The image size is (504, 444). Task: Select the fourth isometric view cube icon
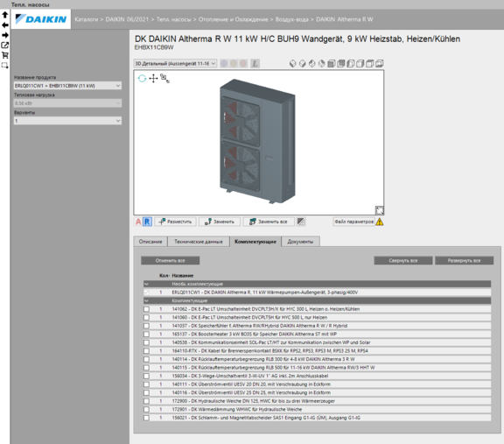pyautogui.click(x=321, y=64)
